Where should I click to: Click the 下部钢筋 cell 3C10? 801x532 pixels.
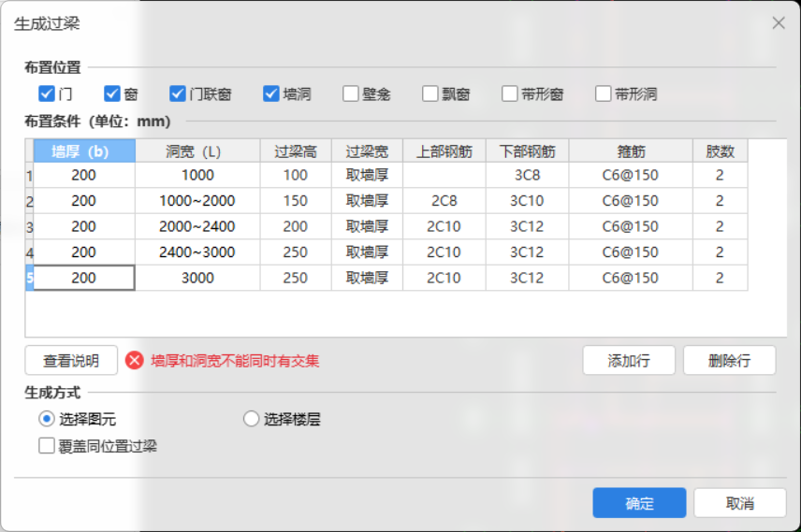point(527,201)
